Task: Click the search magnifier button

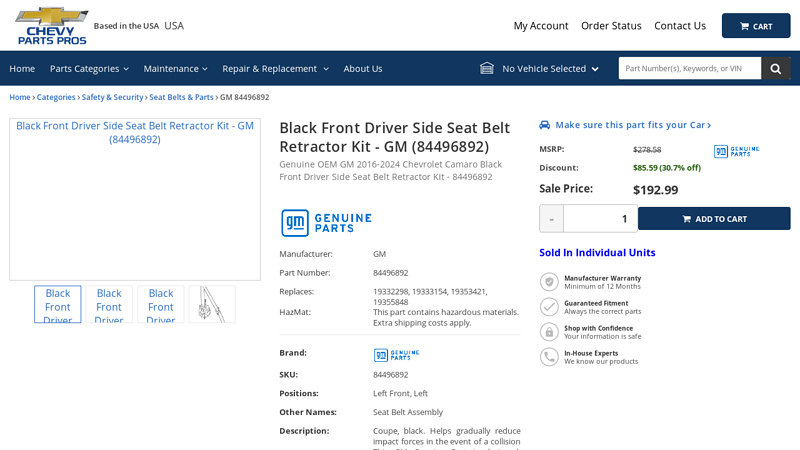Action: 776,68
